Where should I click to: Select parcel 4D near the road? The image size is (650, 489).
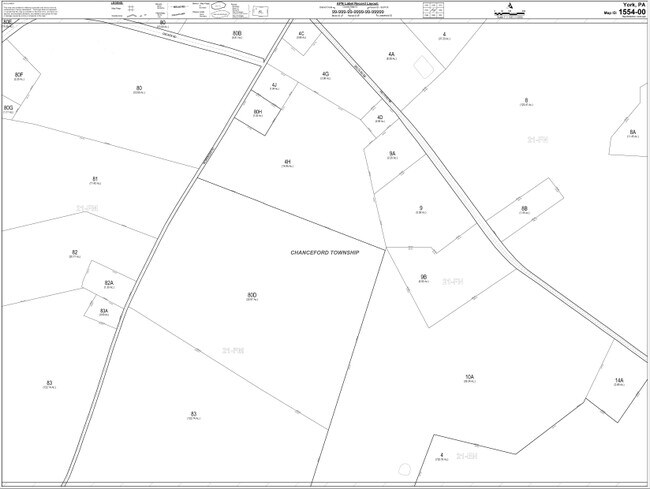380,119
